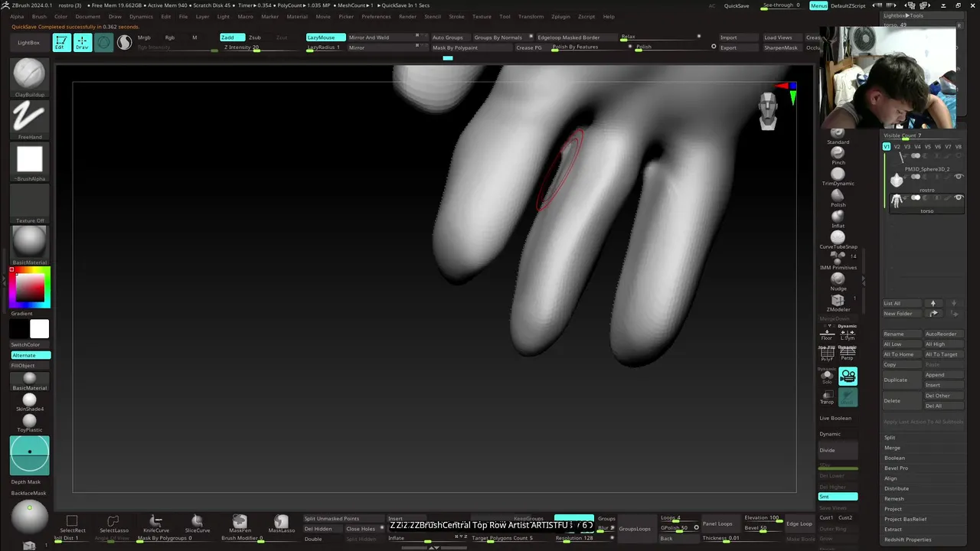980x551 pixels.
Task: Select the SelectRect tool
Action: [x=72, y=523]
